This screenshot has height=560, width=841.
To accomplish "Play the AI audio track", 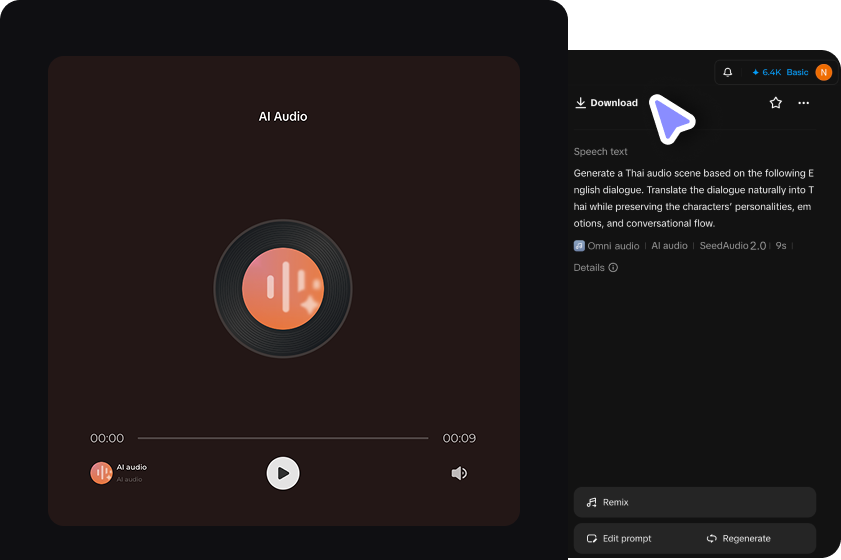I will click(x=283, y=473).
